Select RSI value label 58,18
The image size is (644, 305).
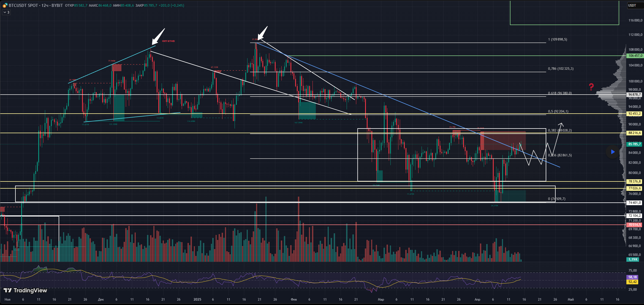click(632, 277)
